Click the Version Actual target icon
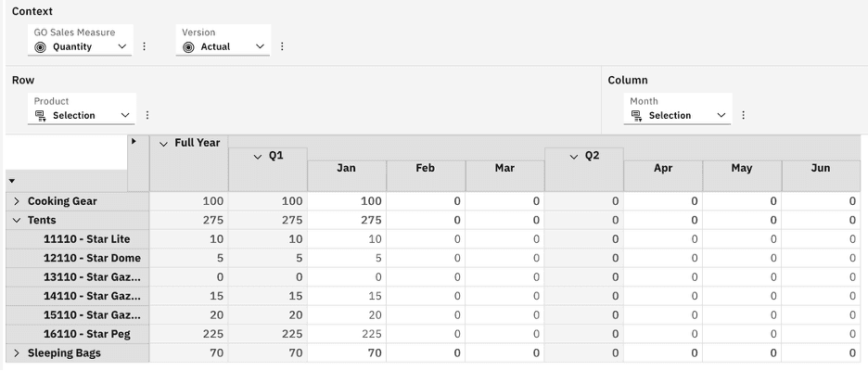This screenshot has width=868, height=371. 188,47
